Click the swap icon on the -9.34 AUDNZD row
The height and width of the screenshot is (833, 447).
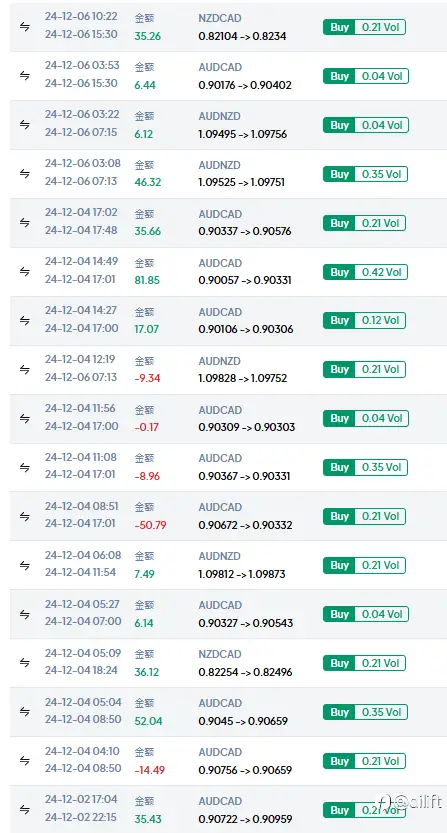(x=24, y=369)
